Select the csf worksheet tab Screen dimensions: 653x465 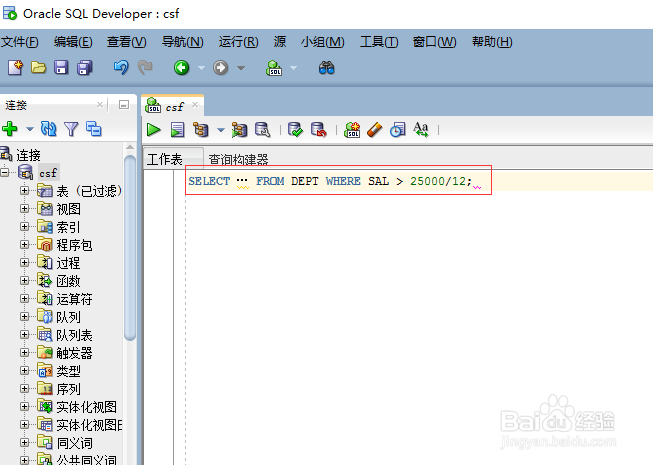click(x=174, y=107)
